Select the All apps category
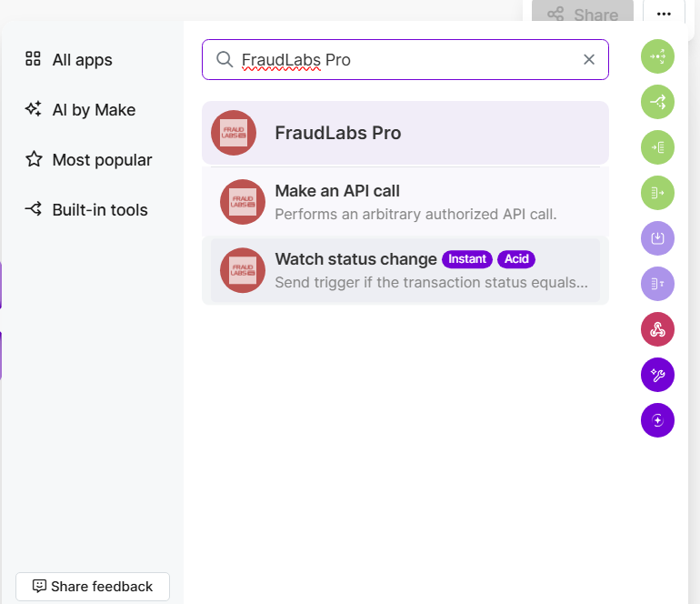The width and height of the screenshot is (700, 604). pyautogui.click(x=69, y=59)
